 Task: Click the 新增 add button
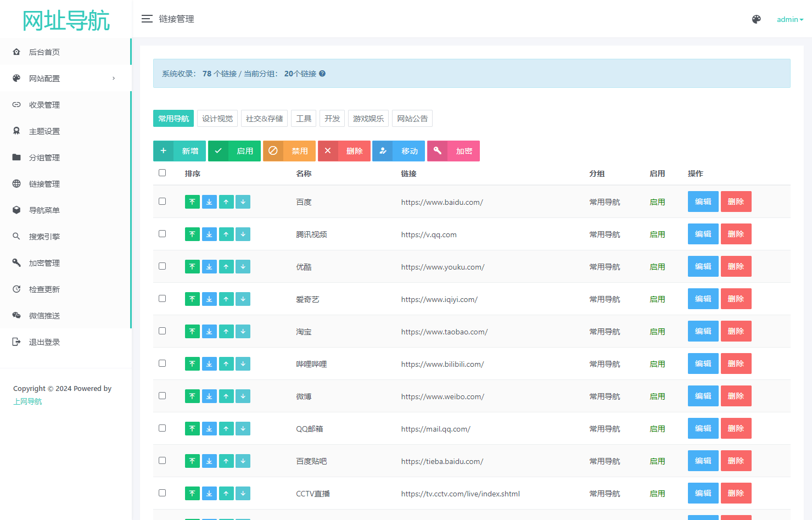(x=180, y=151)
